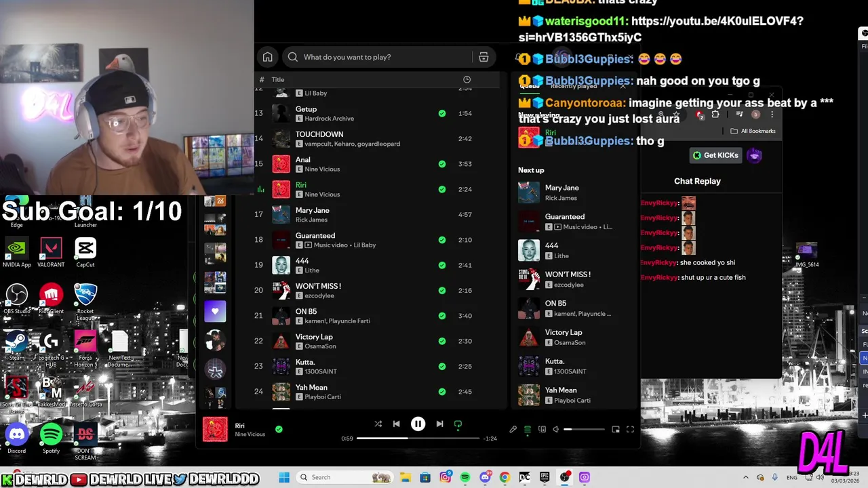
Task: Toggle saved checkmark for Guaranteed track row
Action: 442,240
